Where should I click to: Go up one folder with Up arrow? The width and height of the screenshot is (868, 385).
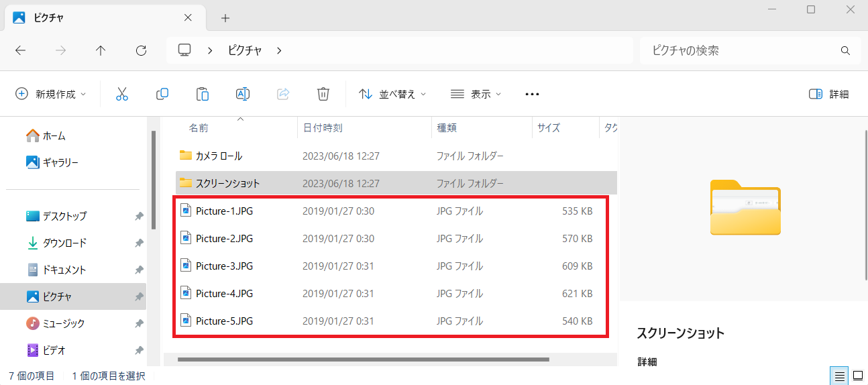(x=101, y=50)
